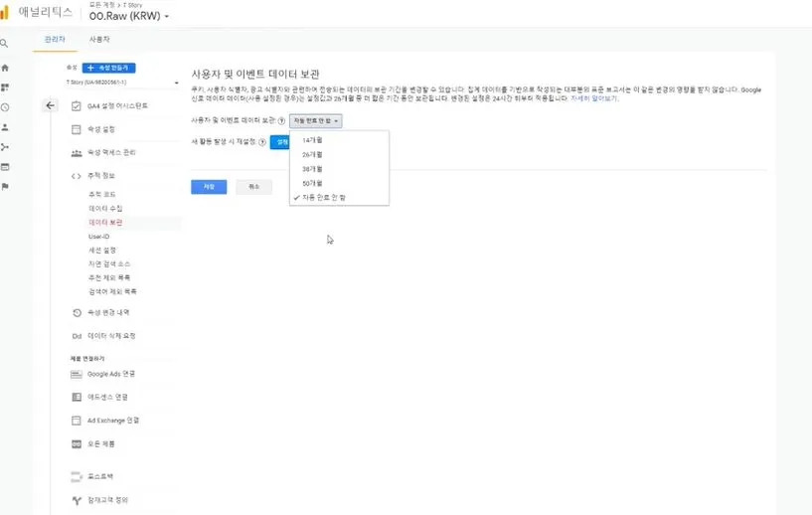Open 포스트백 entry
The width and height of the screenshot is (812, 515).
point(100,476)
